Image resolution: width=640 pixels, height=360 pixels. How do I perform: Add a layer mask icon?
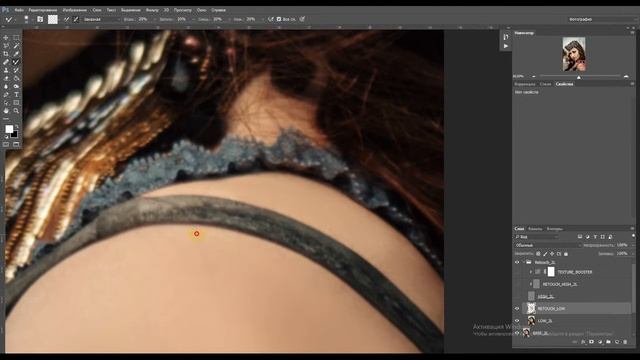click(591, 342)
